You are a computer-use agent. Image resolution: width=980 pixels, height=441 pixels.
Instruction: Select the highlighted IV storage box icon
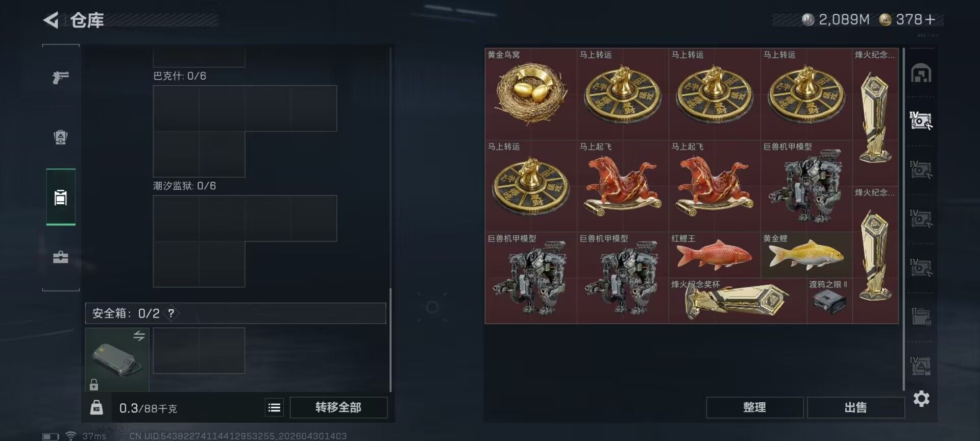pyautogui.click(x=921, y=120)
